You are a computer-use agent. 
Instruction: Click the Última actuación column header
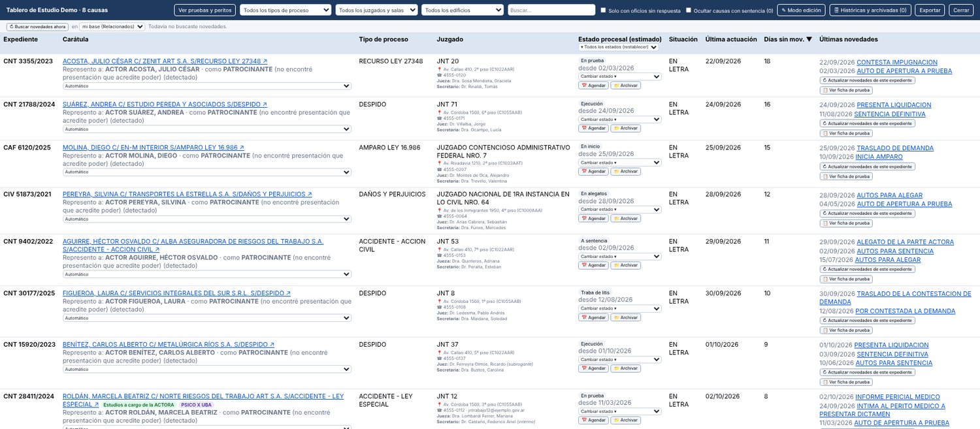(x=731, y=39)
